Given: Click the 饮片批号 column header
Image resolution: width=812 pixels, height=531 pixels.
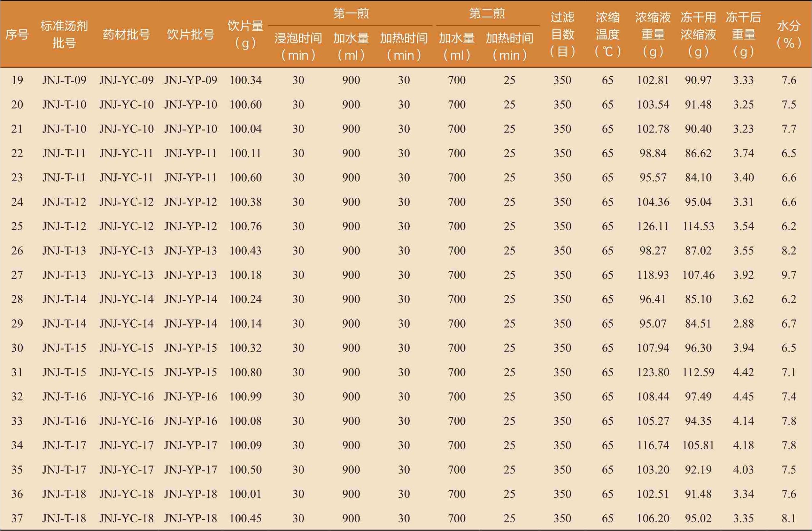Looking at the screenshot, I should 190,34.
